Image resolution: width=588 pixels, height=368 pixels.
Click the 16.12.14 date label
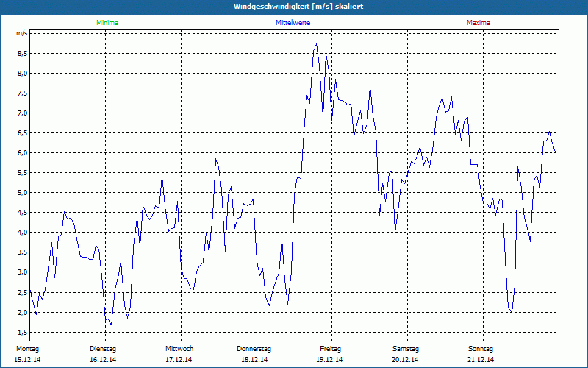point(103,360)
